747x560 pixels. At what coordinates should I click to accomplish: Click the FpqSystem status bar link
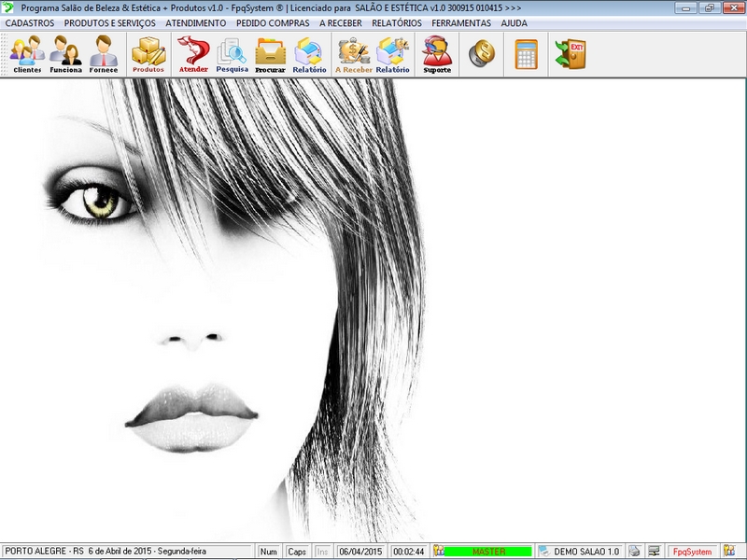coord(692,552)
